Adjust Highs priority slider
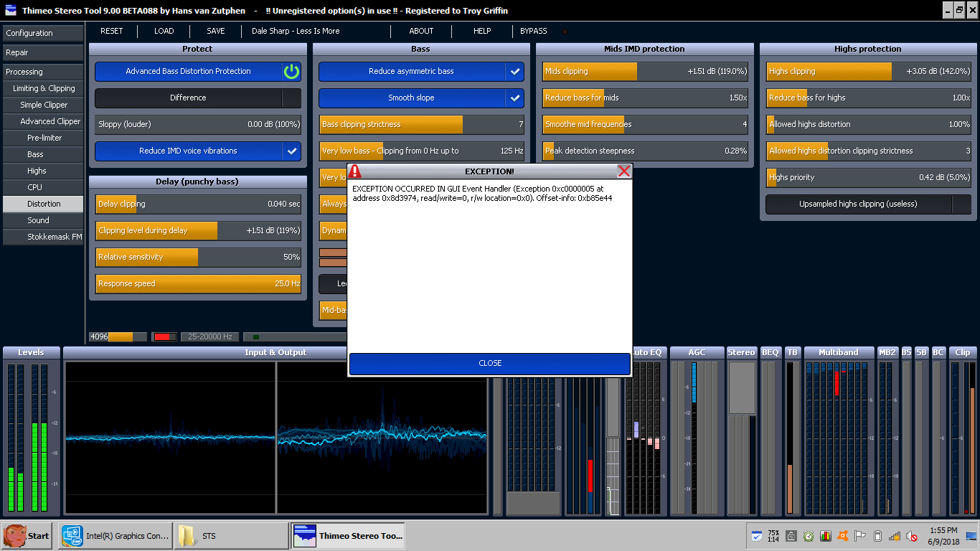Viewport: 980px width, 551px height. pos(869,177)
